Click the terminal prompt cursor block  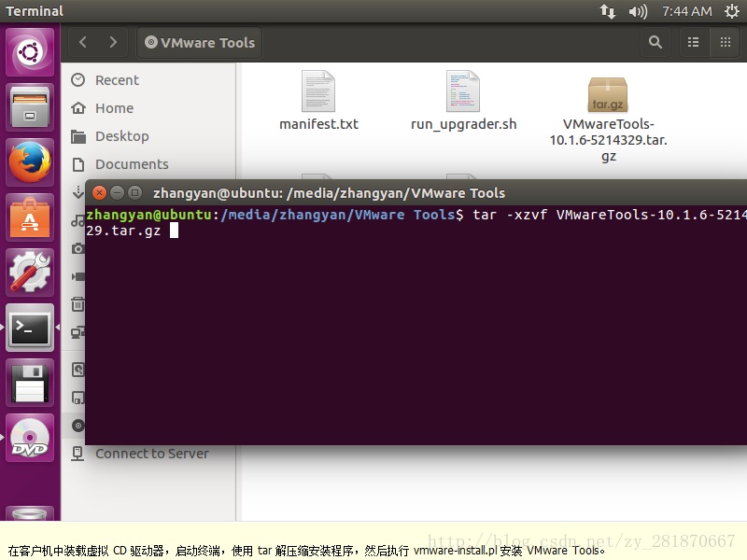pos(175,231)
